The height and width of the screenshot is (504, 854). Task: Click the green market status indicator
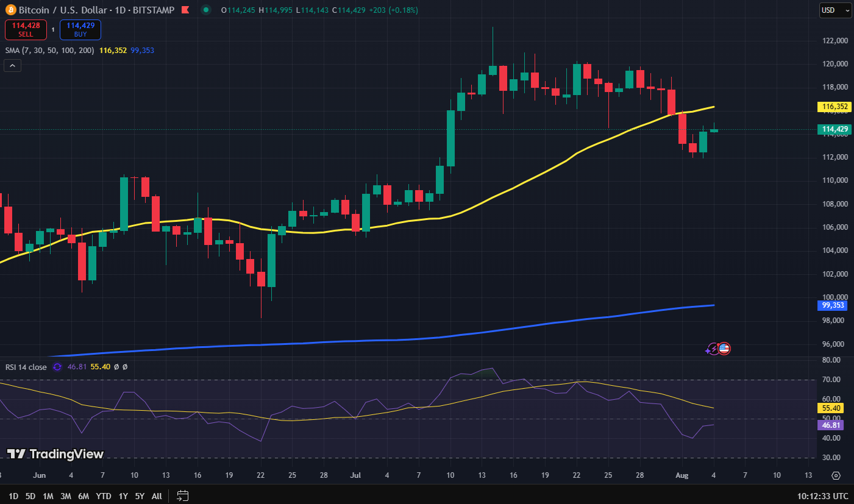coord(206,10)
